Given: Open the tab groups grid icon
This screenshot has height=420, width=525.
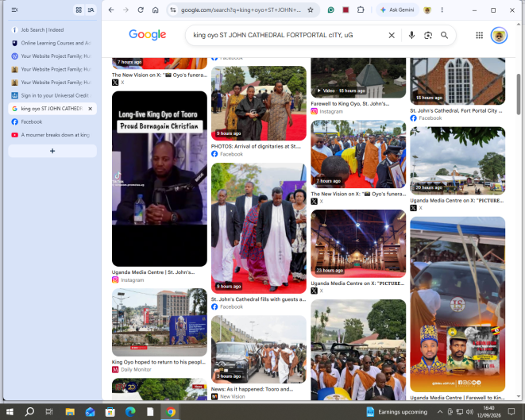Looking at the screenshot, I should pyautogui.click(x=79, y=10).
